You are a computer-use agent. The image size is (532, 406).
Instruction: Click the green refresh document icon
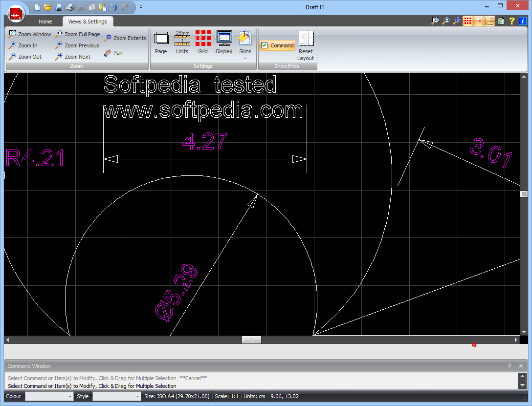click(501, 21)
